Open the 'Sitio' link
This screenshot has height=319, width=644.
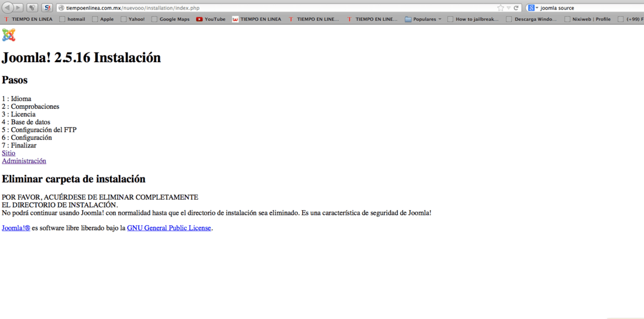(9, 153)
